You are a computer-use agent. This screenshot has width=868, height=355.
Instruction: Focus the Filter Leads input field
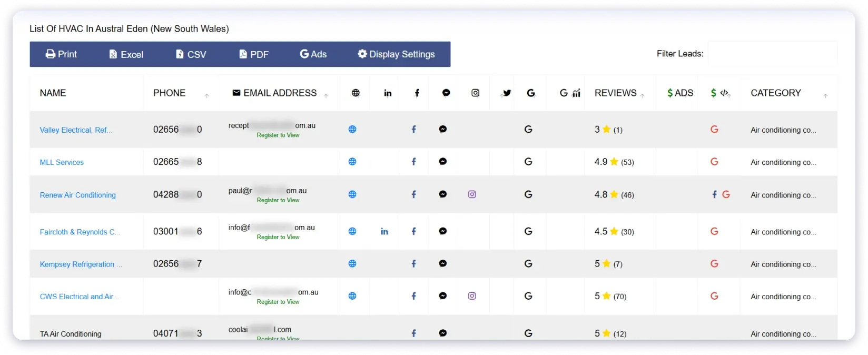click(x=772, y=54)
